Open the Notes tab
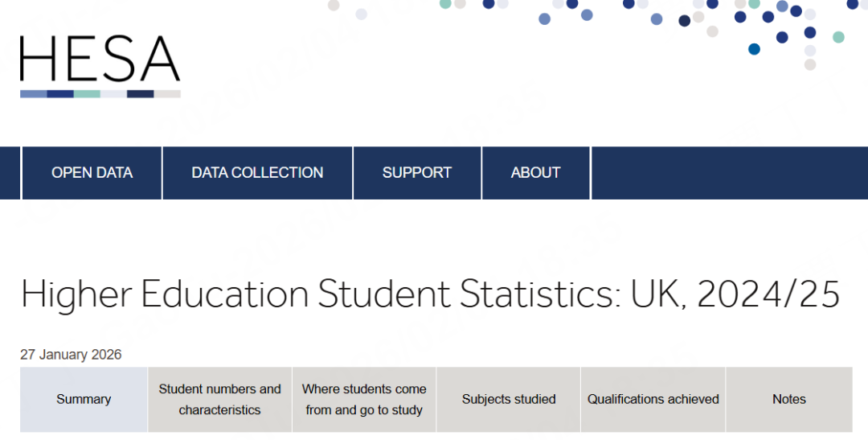 [x=788, y=400]
